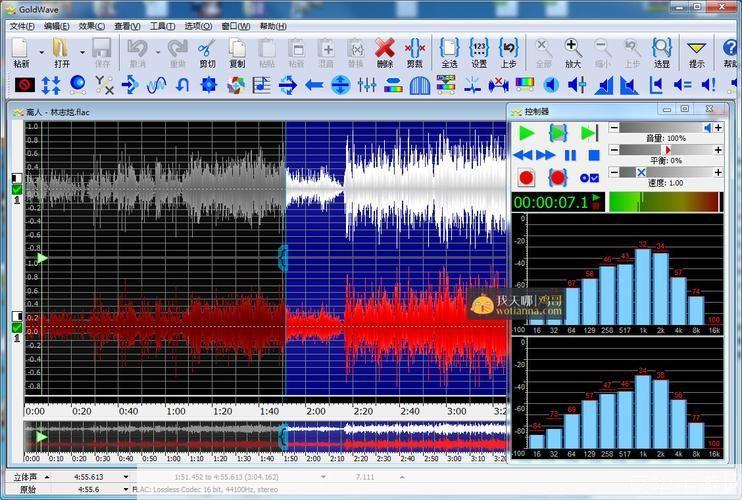Click the 上步 (Previous selection) icon

point(509,48)
